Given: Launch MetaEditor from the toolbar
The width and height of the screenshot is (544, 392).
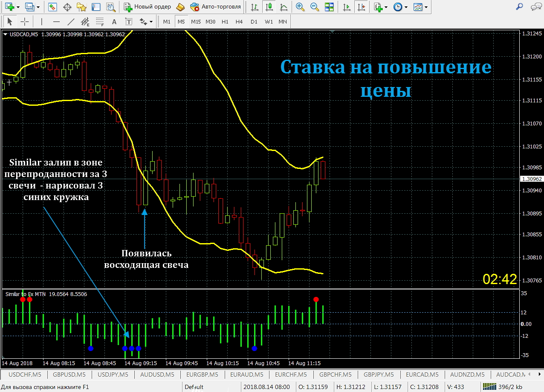Looking at the screenshot, I should pyautogui.click(x=180, y=7).
